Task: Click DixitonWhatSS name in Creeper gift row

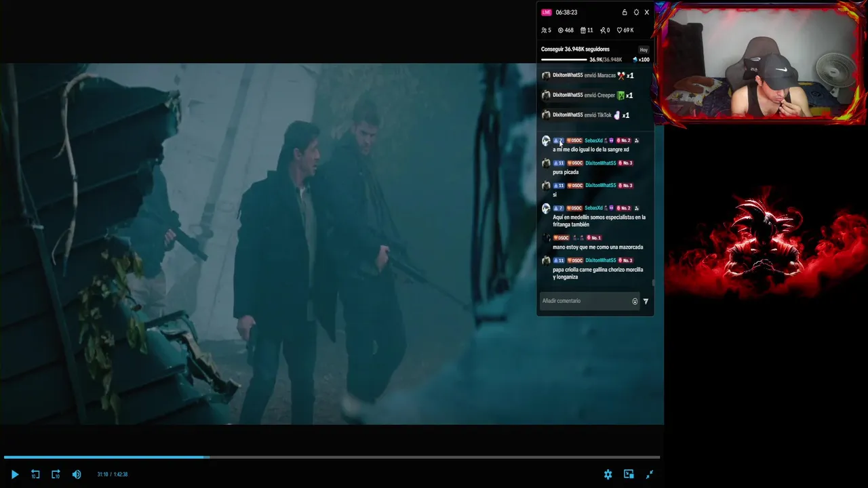Action: tap(568, 95)
